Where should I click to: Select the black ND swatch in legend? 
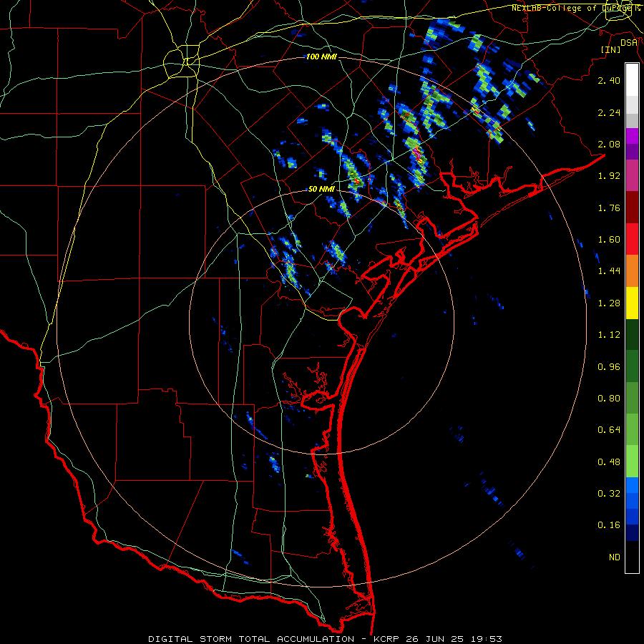(632, 557)
